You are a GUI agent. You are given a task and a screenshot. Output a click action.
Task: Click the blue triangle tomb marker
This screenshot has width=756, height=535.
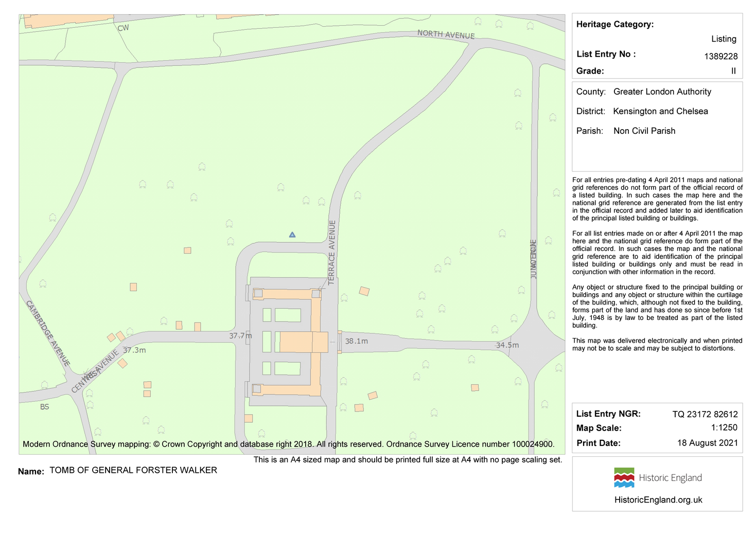pyautogui.click(x=292, y=235)
